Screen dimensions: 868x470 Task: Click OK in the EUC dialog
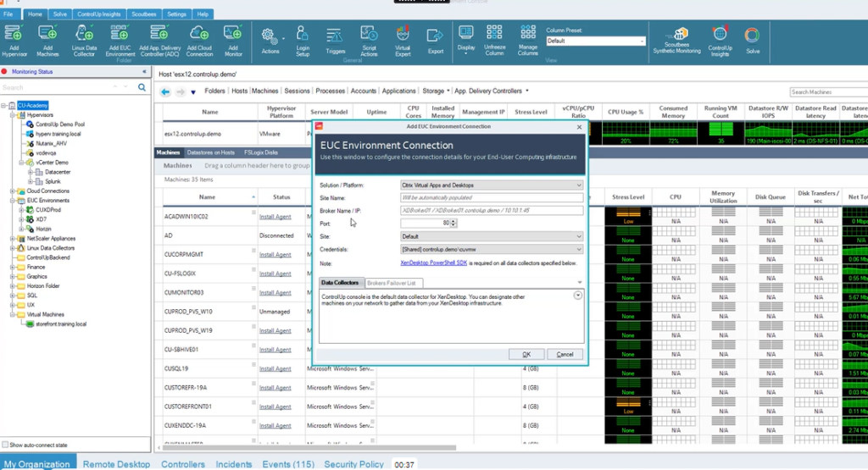point(526,354)
